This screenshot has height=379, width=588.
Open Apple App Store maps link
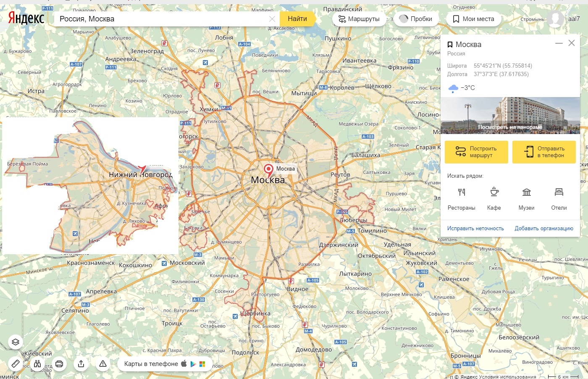click(x=184, y=364)
